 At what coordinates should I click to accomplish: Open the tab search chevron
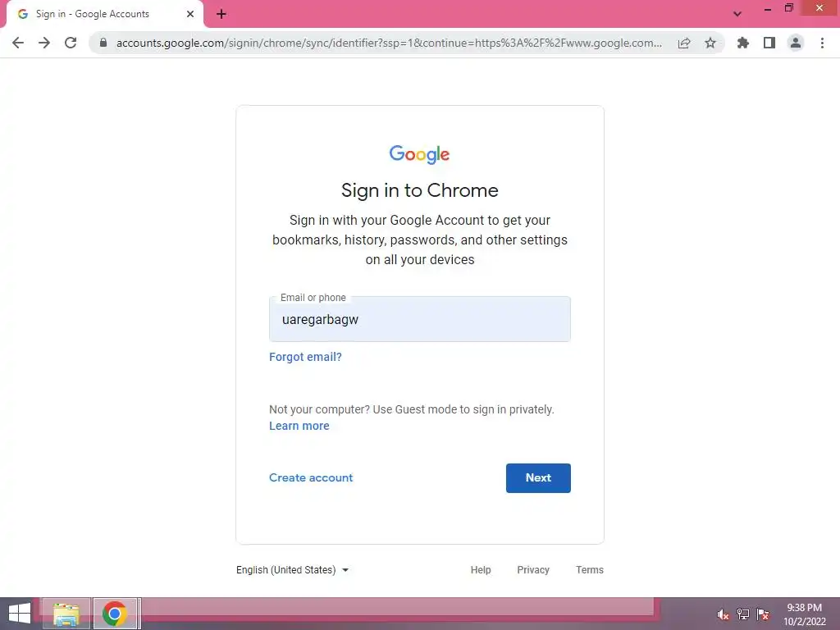737,14
